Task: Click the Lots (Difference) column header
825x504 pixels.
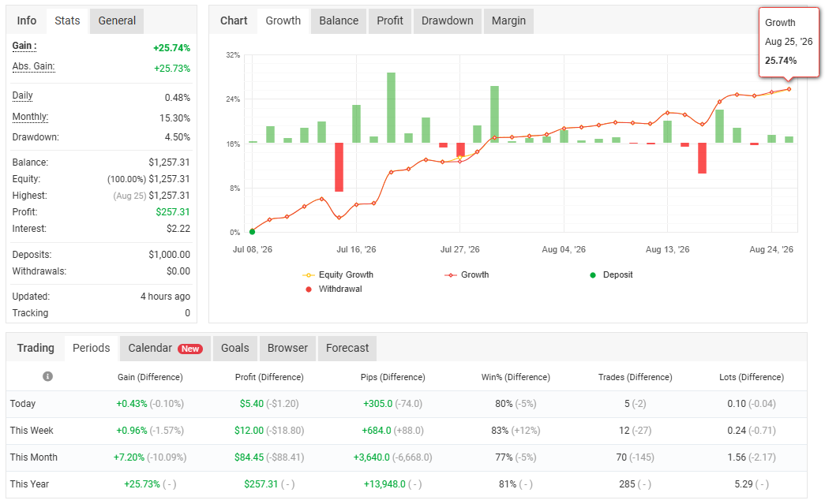Action: 752,377
